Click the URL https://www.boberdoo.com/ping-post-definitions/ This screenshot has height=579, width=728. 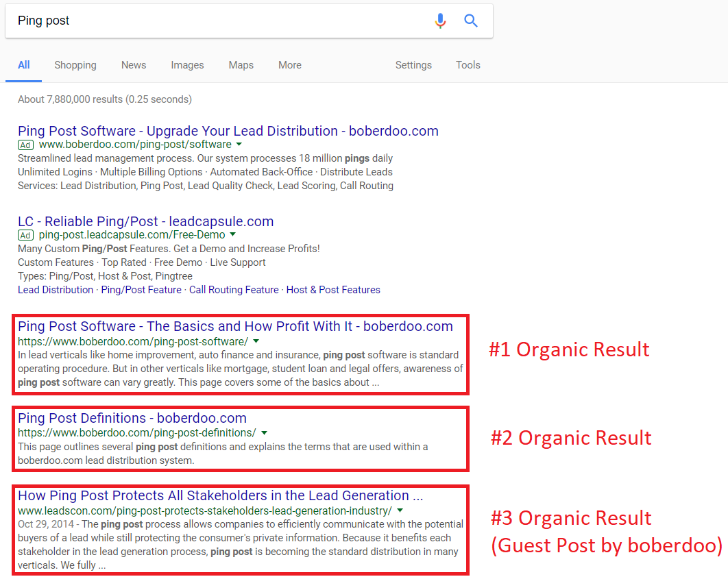click(136, 433)
